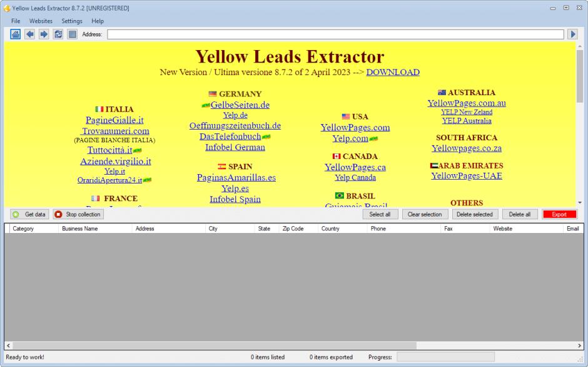
Task: Open the Settings menu
Action: pyautogui.click(x=72, y=21)
